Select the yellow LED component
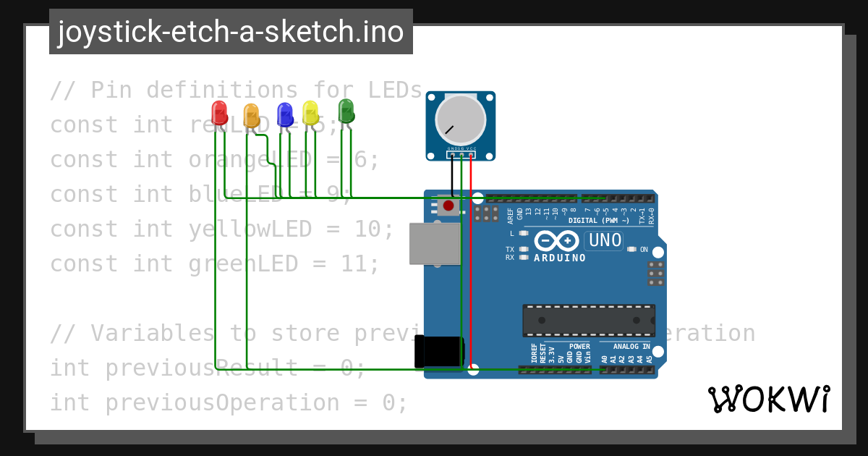This screenshot has height=456, width=868. (310, 113)
